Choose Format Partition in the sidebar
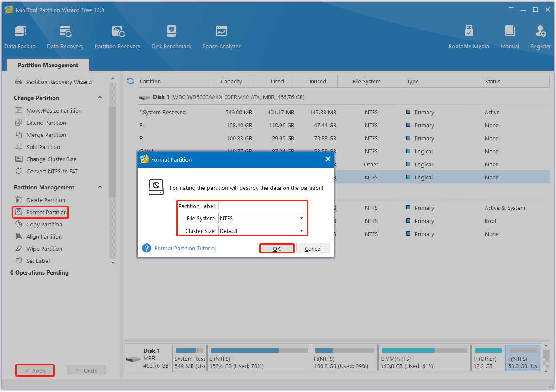Viewport: 556px width, 392px height. [46, 212]
